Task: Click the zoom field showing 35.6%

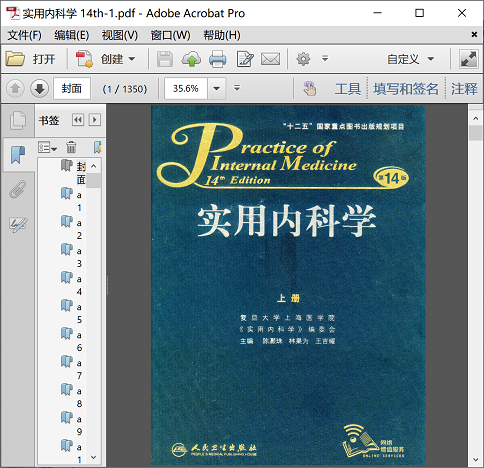Action: coord(186,89)
